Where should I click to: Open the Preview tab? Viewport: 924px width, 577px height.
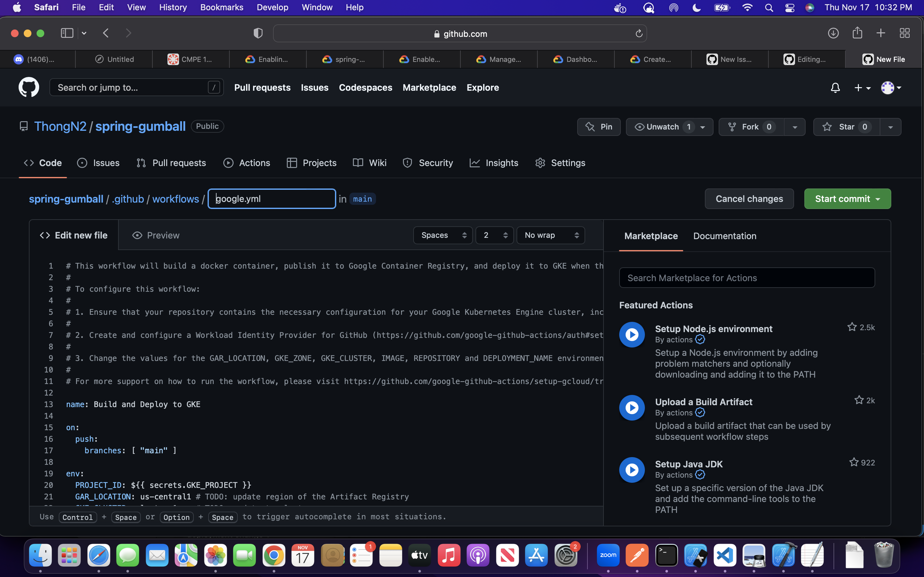(156, 235)
